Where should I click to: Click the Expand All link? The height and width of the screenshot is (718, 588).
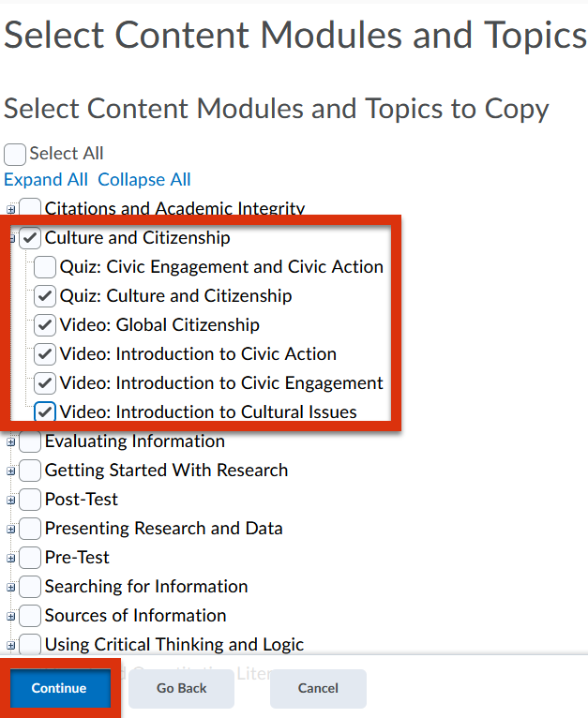pyautogui.click(x=46, y=180)
